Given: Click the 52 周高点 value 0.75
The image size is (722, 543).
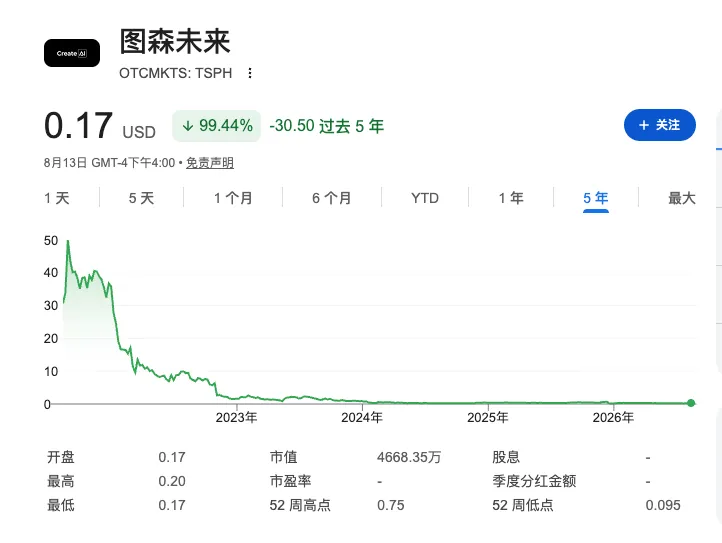Looking at the screenshot, I should click(390, 505).
